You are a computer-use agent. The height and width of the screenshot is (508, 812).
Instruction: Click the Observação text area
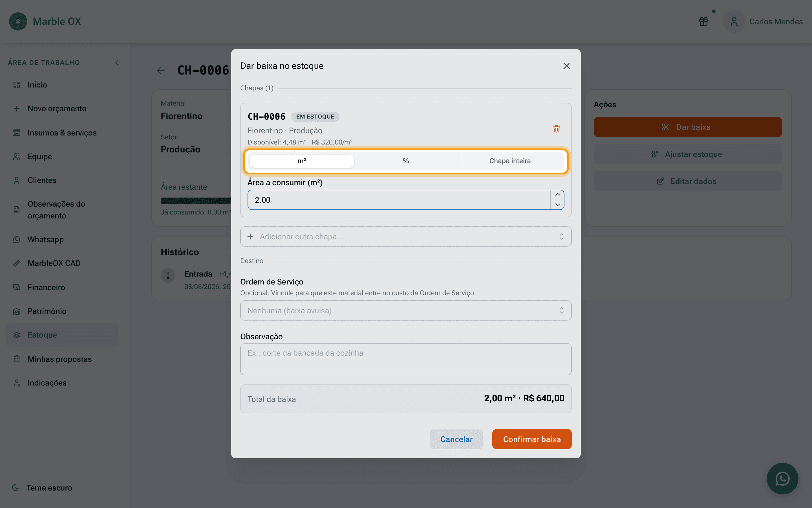tap(406, 359)
